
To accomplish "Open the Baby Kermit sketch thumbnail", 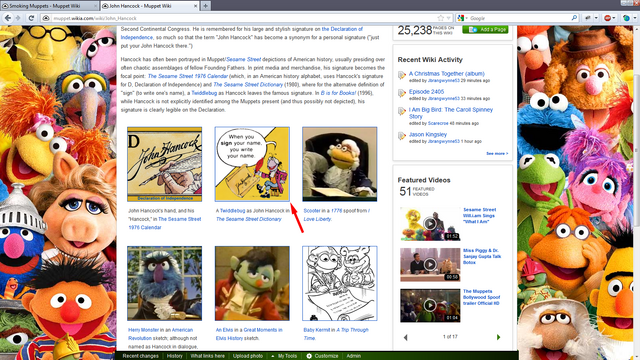I will tap(340, 283).
